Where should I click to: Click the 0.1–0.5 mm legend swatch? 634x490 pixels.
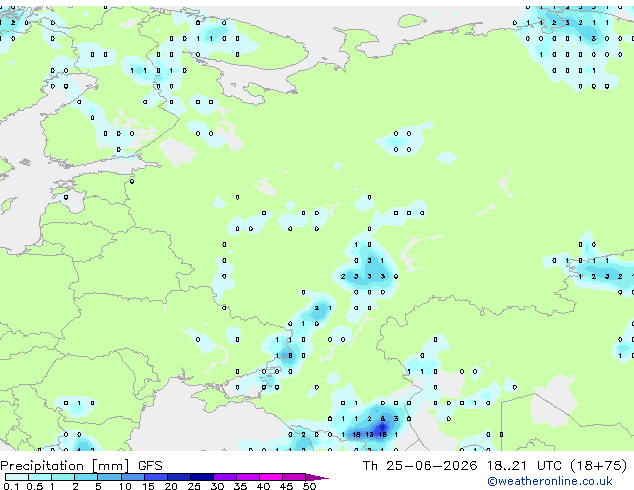[17, 477]
